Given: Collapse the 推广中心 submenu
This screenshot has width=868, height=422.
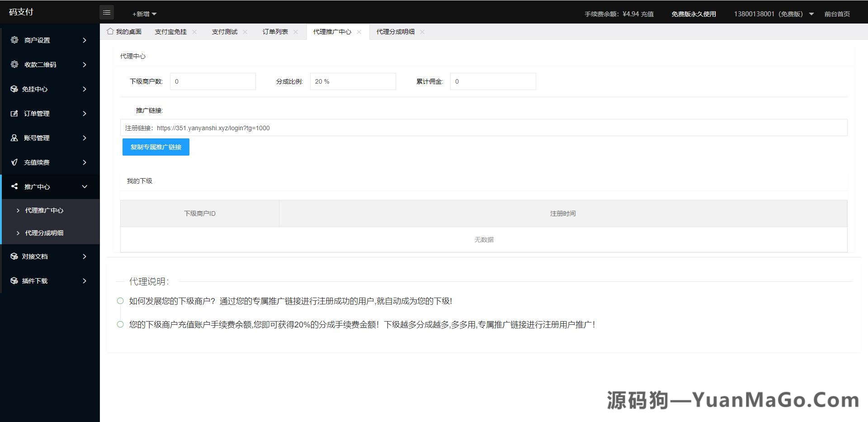Looking at the screenshot, I should point(84,187).
